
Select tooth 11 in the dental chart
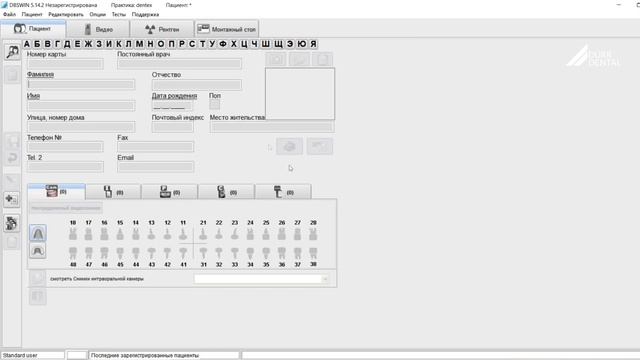coord(183,234)
